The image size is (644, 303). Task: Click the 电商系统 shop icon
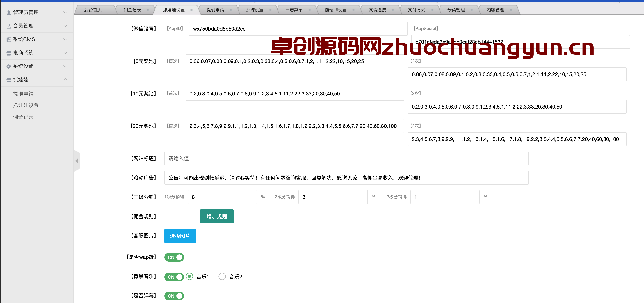(x=9, y=53)
